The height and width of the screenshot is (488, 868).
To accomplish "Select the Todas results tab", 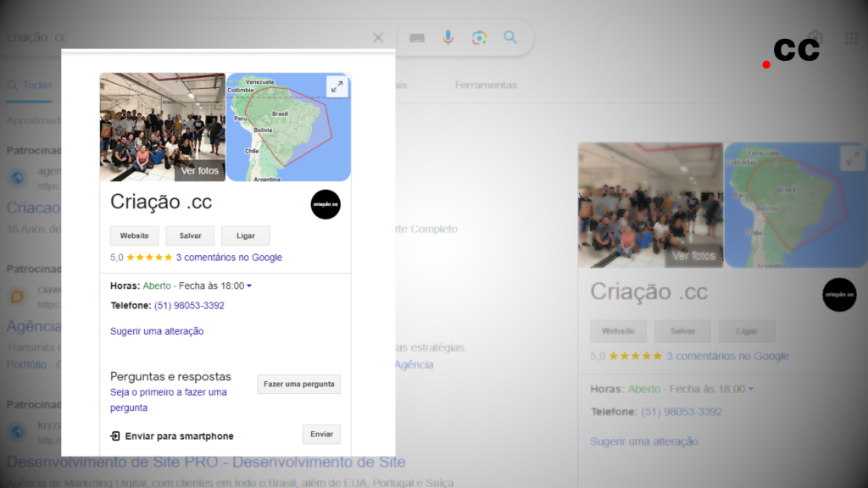I will click(x=29, y=85).
